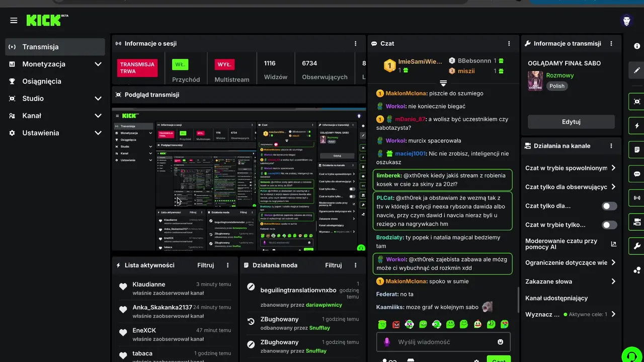
Task: Open Moderowanie czatu przy pomocy AI external link
Action: [x=613, y=244]
